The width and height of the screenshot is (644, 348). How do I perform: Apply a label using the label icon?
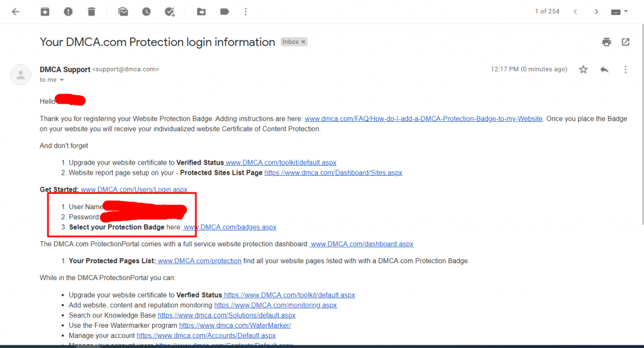tap(225, 11)
